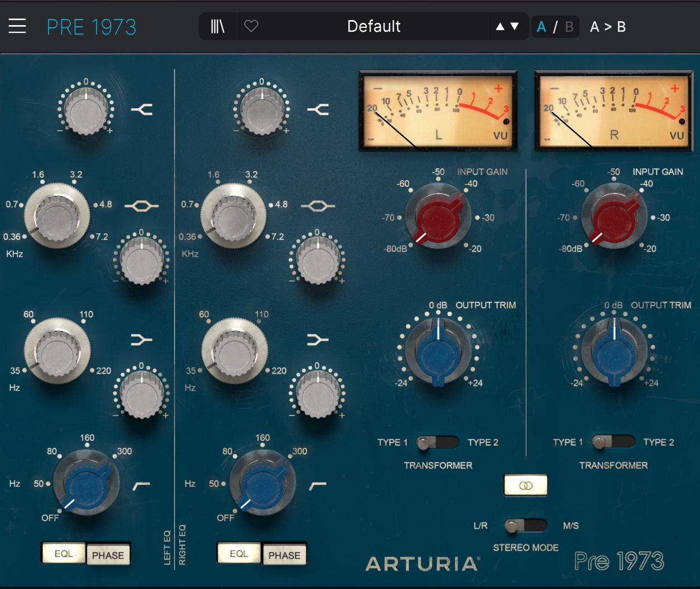Screen dimensions: 700x589
Task: Click the Right EQ OFF high-pass position
Action: pyautogui.click(x=226, y=518)
